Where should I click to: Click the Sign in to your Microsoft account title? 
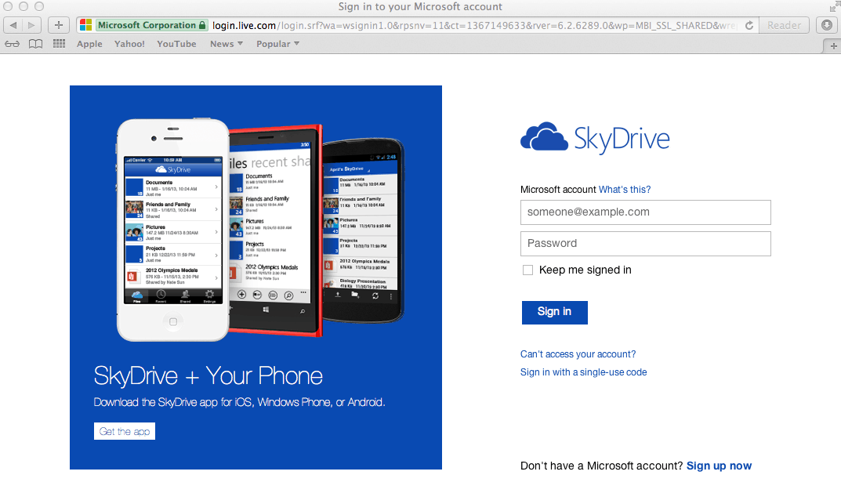420,6
